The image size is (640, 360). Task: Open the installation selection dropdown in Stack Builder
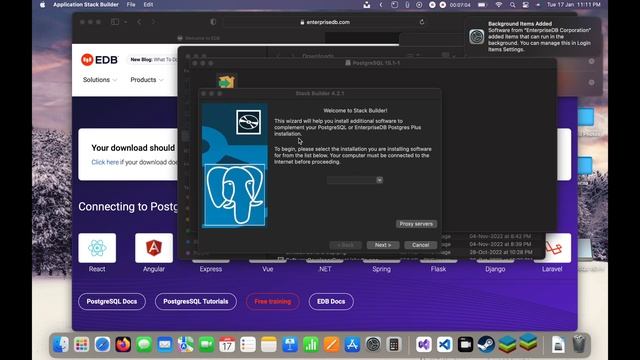point(354,180)
